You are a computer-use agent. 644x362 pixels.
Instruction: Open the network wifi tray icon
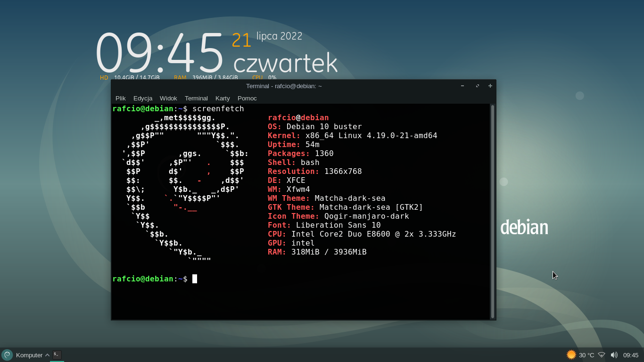coord(602,355)
